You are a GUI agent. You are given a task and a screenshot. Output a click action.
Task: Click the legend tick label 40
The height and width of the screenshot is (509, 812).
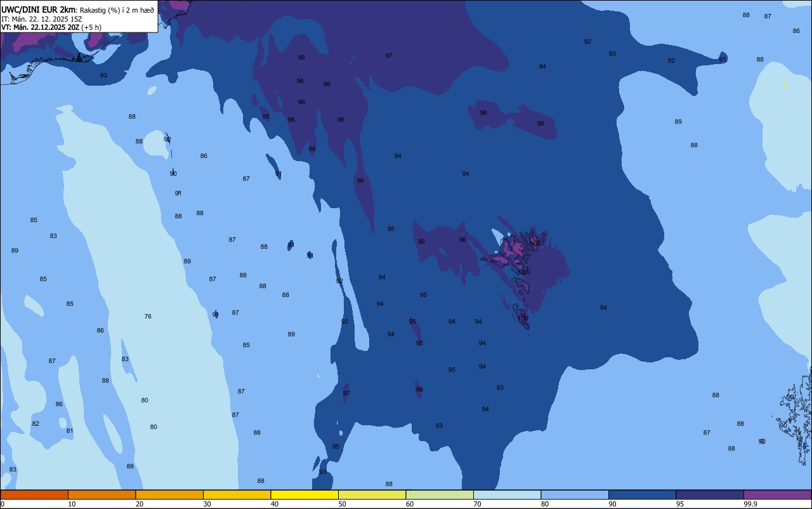[275, 504]
